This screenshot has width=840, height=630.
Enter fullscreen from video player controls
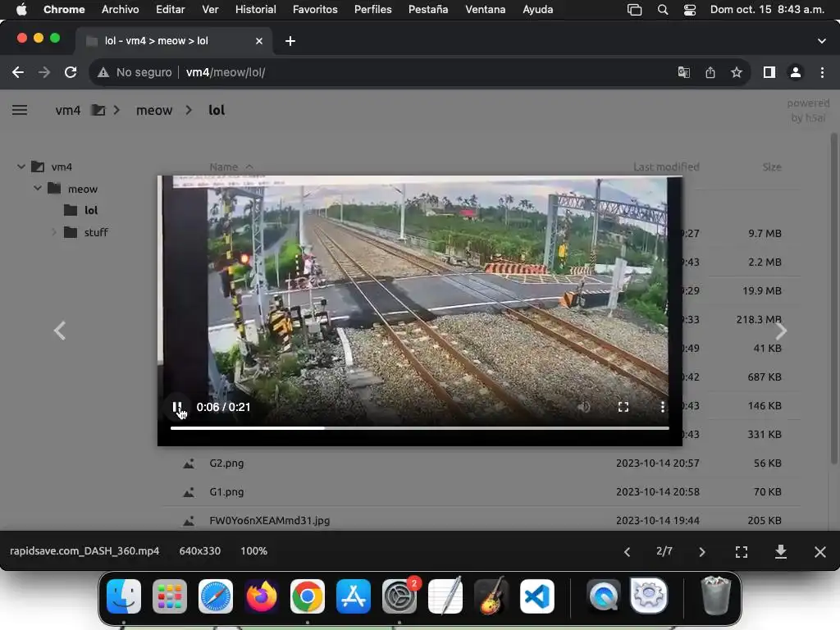(623, 407)
